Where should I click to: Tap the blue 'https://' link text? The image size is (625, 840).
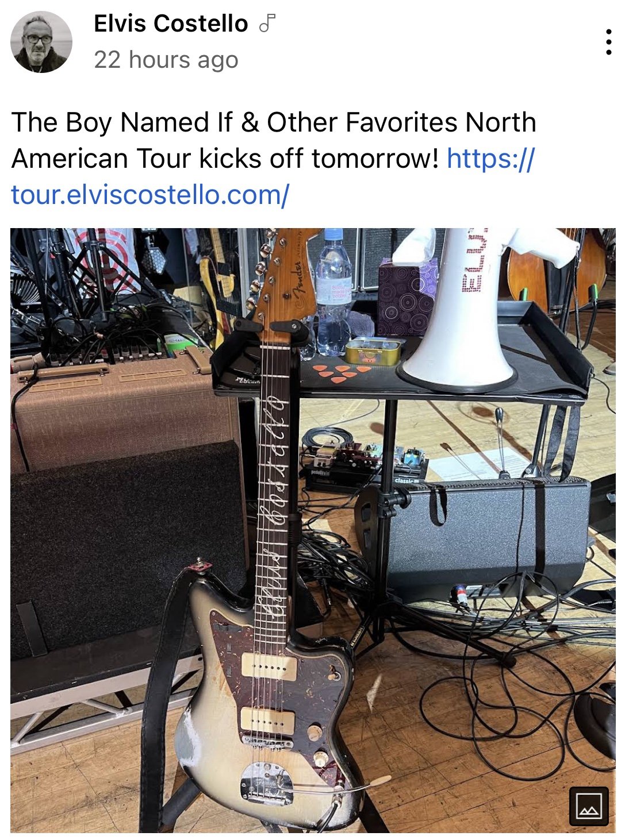pyautogui.click(x=490, y=159)
